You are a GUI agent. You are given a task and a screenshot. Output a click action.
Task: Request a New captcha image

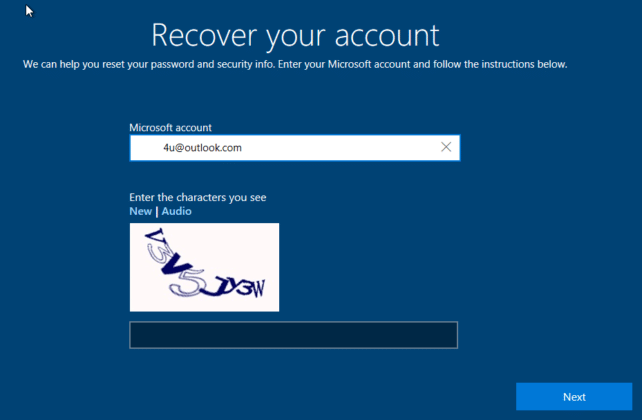coord(140,211)
